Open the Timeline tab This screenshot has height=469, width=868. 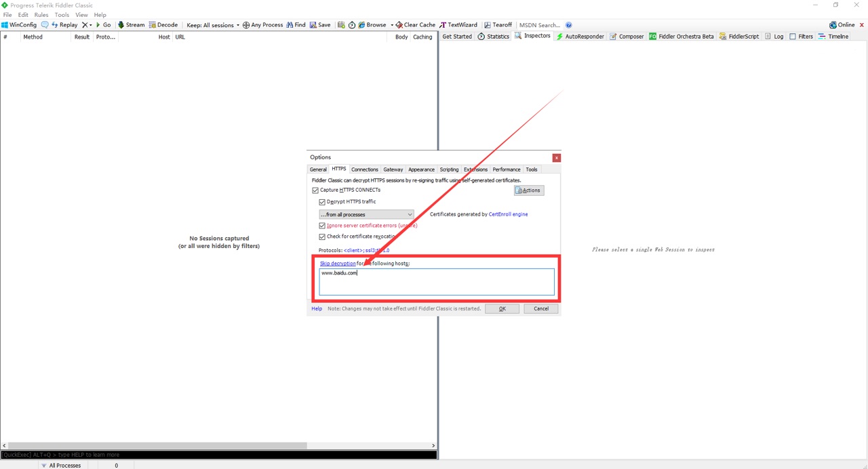click(x=833, y=37)
